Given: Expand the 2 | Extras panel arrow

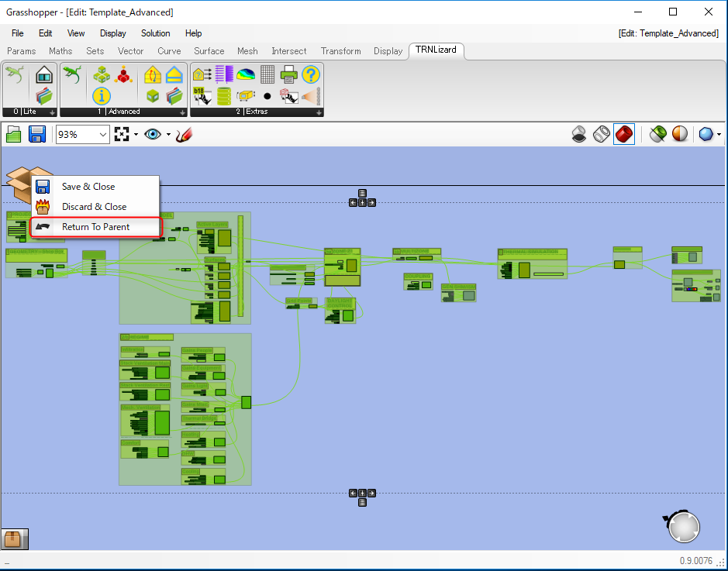Looking at the screenshot, I should click(x=319, y=112).
